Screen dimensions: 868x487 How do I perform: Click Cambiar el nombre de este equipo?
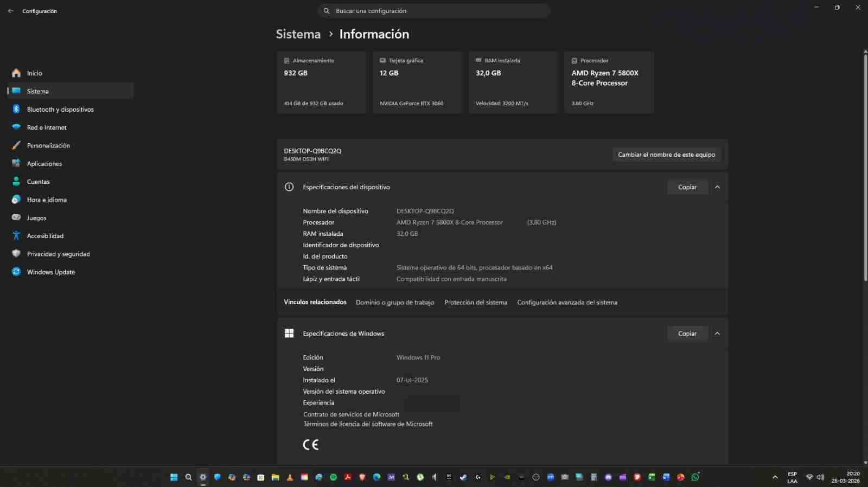click(x=667, y=155)
